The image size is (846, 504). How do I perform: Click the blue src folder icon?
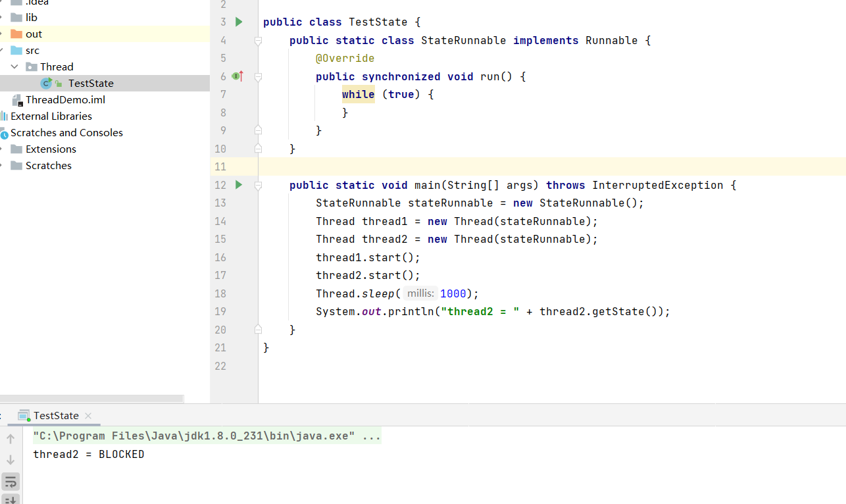click(x=16, y=50)
